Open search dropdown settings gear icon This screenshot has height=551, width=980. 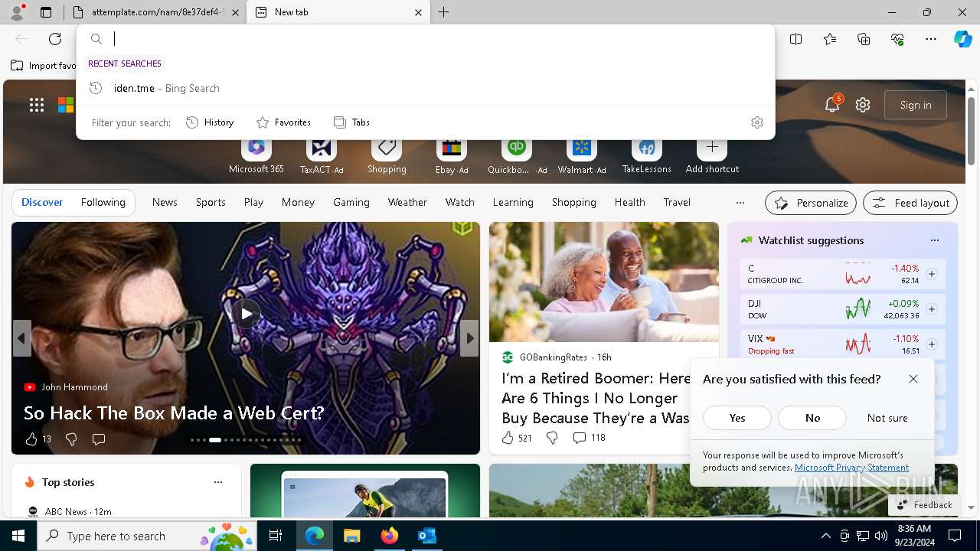pos(757,122)
